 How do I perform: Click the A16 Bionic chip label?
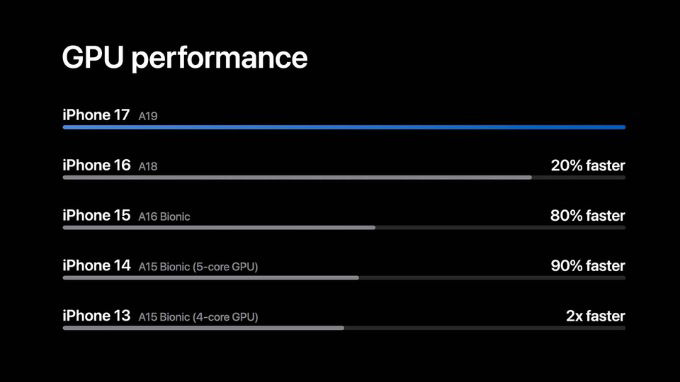coord(164,217)
